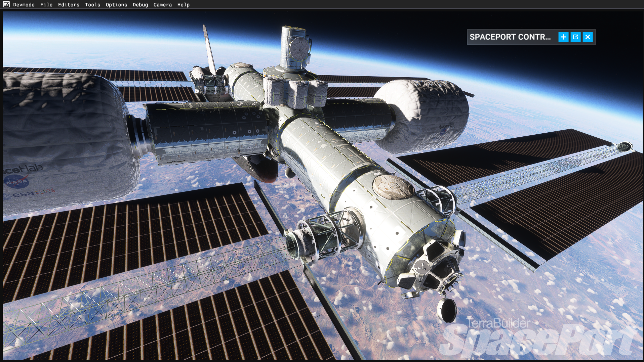Image resolution: width=644 pixels, height=362 pixels.
Task: Open the Debug menu
Action: (140, 5)
